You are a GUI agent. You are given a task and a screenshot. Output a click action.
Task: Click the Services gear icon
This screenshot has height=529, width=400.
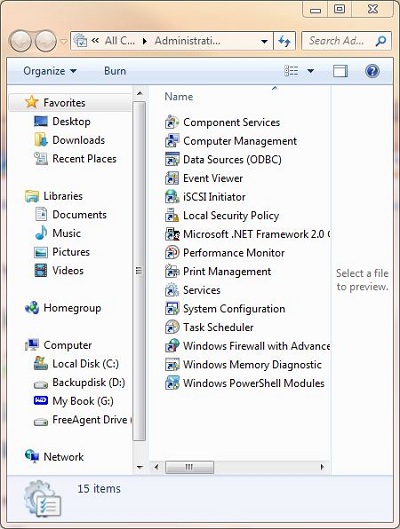pos(172,290)
